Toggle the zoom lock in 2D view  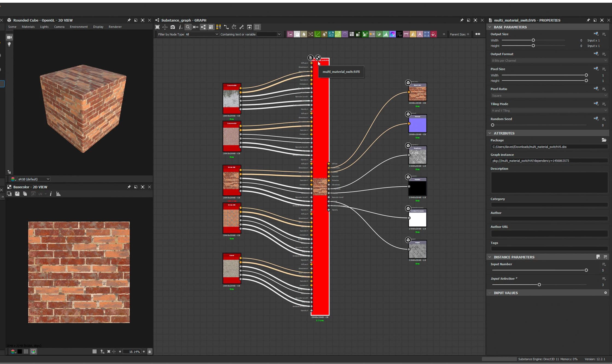click(x=149, y=351)
